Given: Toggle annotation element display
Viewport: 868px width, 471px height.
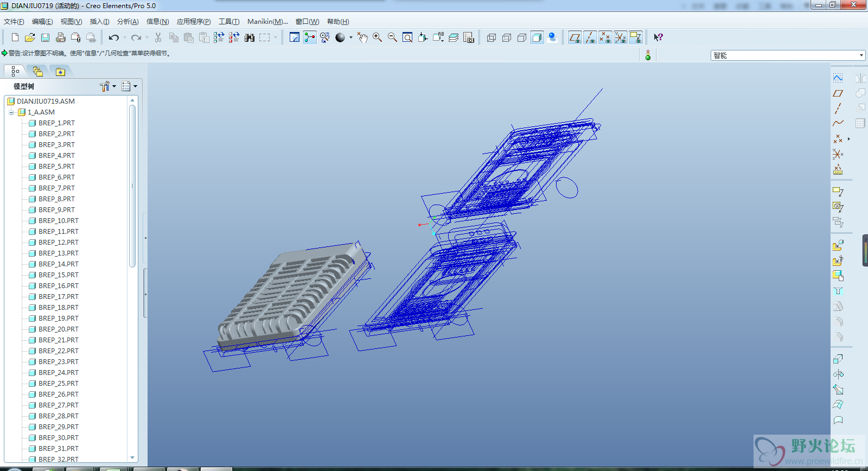Looking at the screenshot, I should 636,37.
